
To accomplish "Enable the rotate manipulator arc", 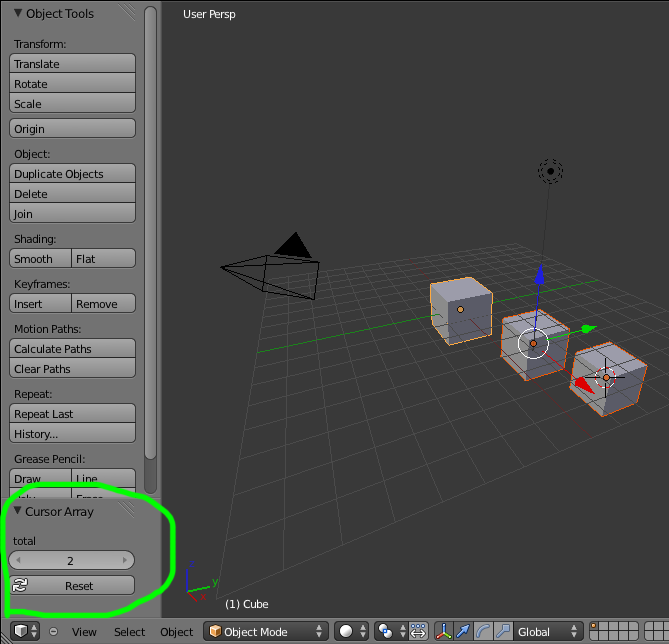I will pos(483,631).
